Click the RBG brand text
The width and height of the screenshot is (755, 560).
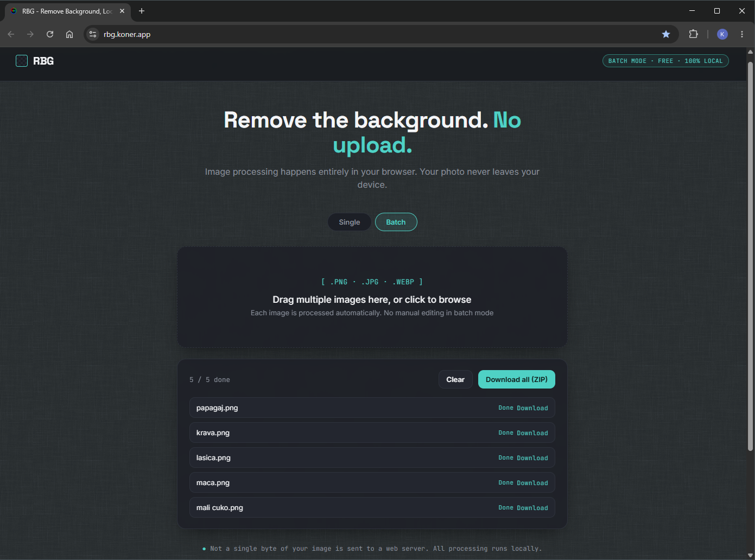[43, 61]
